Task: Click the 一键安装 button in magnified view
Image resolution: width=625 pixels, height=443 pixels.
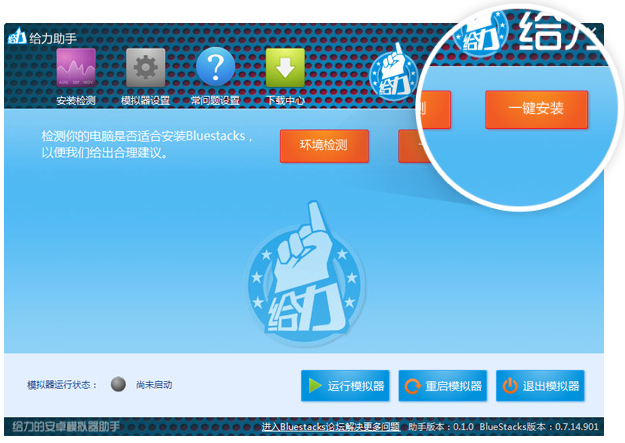Action: 537,109
